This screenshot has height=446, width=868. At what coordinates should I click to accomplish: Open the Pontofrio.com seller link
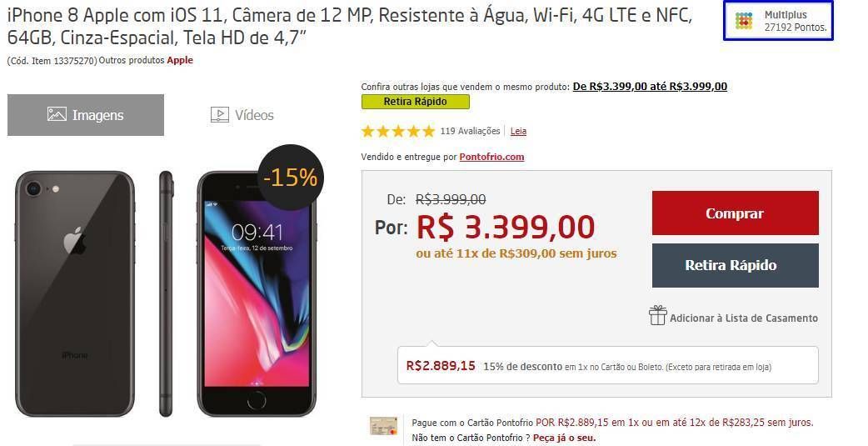[491, 157]
